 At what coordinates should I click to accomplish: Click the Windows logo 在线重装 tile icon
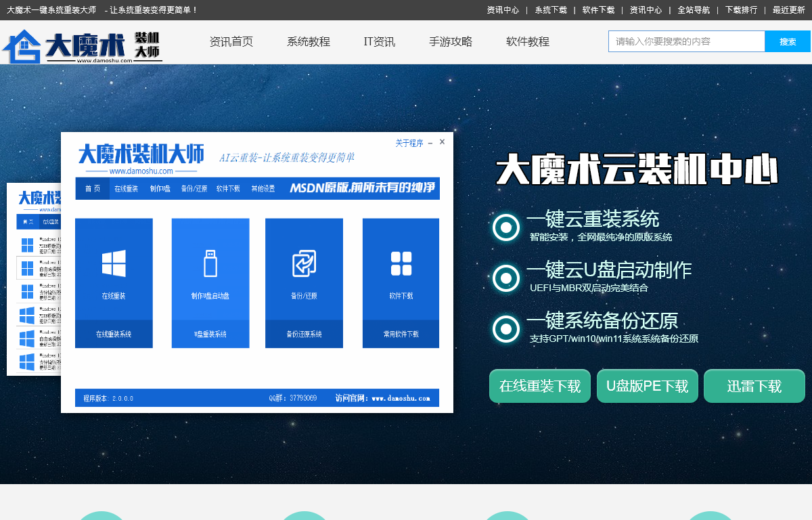pos(114,263)
